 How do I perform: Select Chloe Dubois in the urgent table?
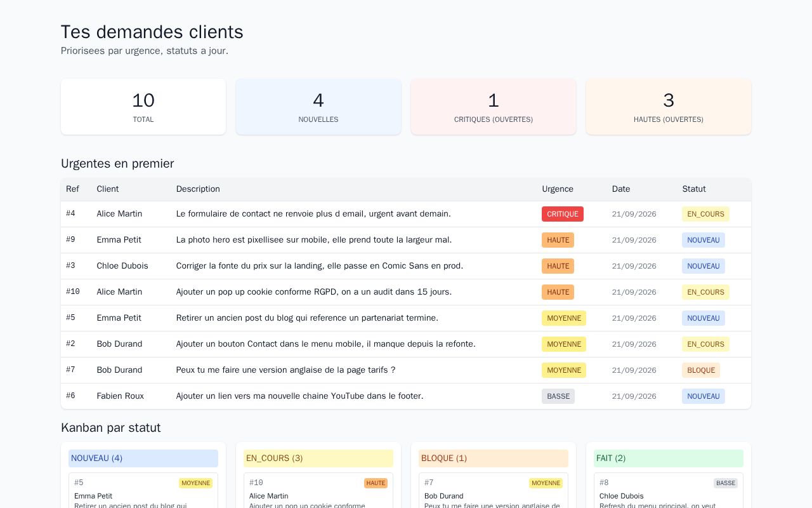[122, 266]
